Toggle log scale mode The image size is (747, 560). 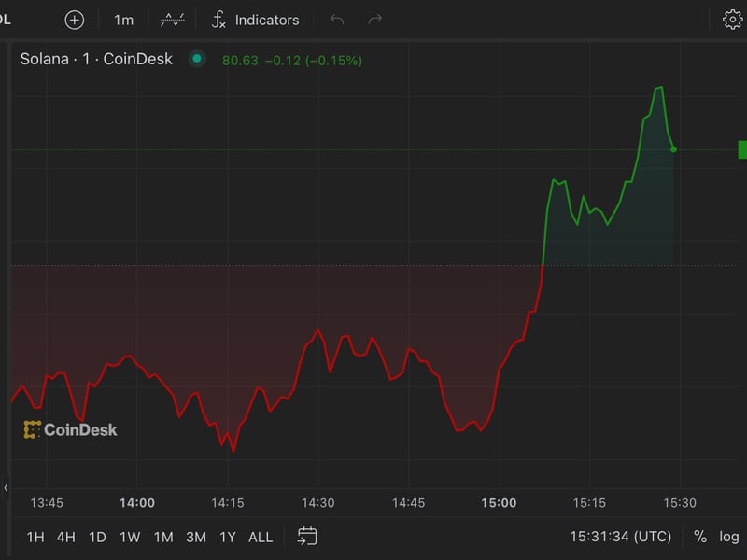[x=728, y=537]
